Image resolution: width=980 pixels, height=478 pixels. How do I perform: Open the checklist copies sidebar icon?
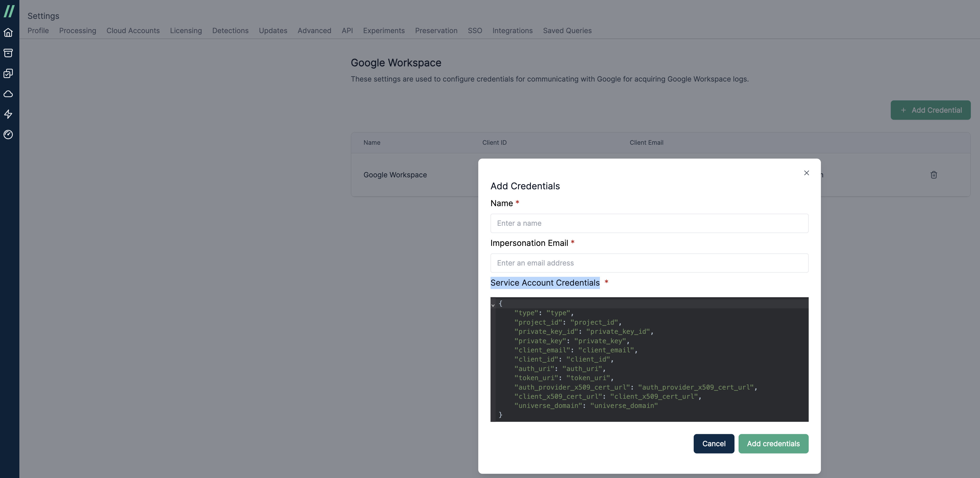click(x=8, y=73)
